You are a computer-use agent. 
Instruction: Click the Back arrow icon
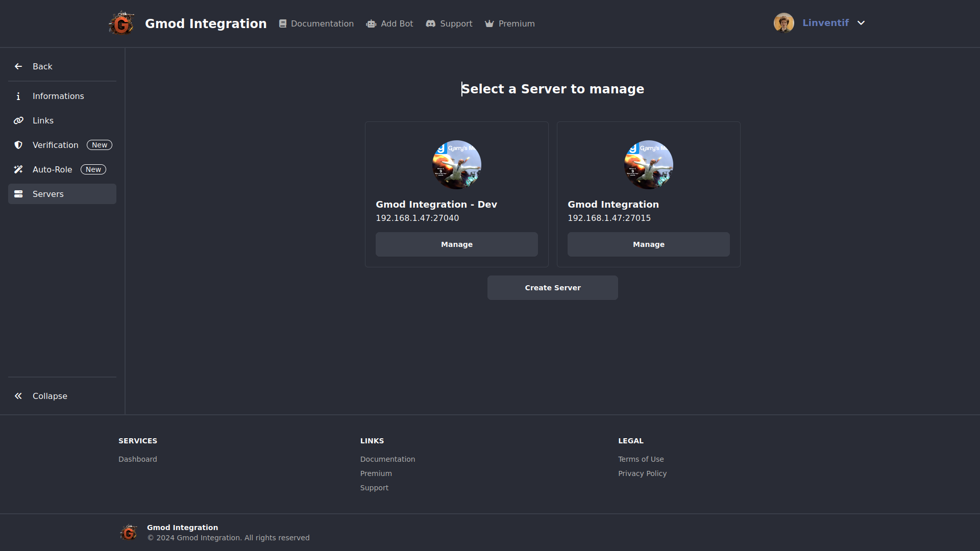(18, 66)
